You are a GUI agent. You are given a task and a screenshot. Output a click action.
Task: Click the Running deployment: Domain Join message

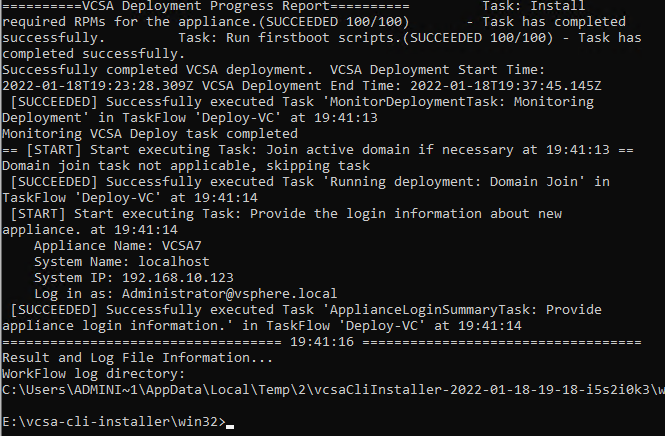[x=305, y=190]
